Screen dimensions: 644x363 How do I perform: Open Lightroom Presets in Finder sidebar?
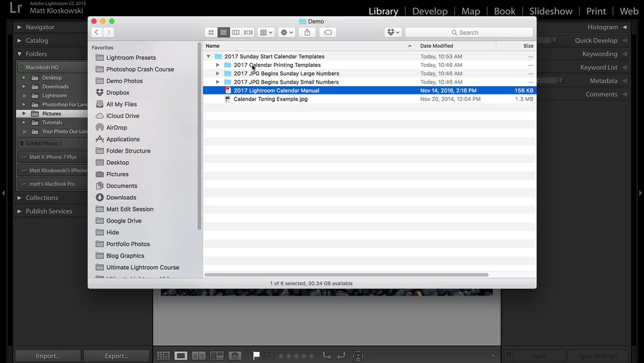click(131, 57)
